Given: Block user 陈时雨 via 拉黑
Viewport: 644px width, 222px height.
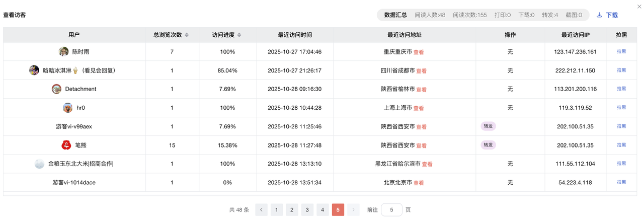Looking at the screenshot, I should pyautogui.click(x=621, y=51).
